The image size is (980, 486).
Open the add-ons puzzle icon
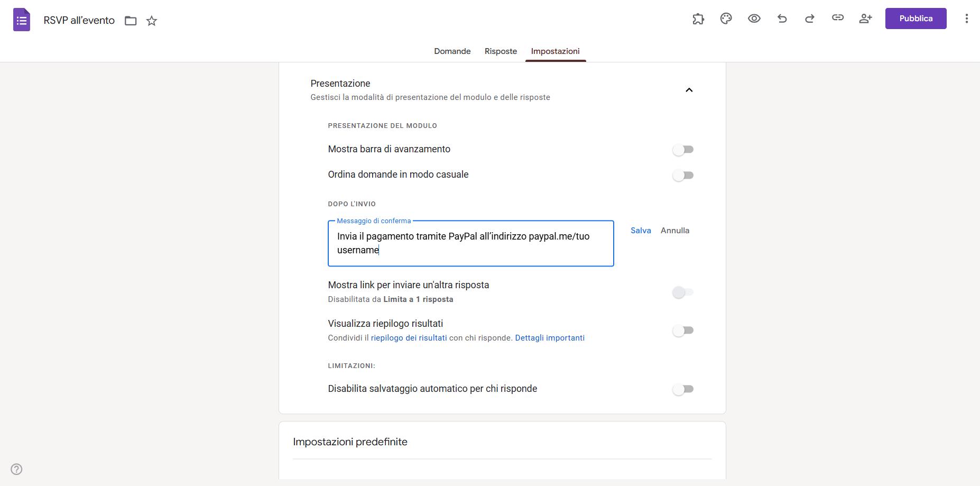pos(698,19)
